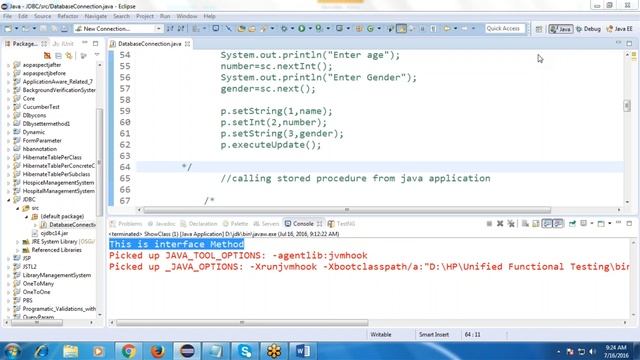Click Open Type toolbar icon
640x360 pixels.
(242, 29)
